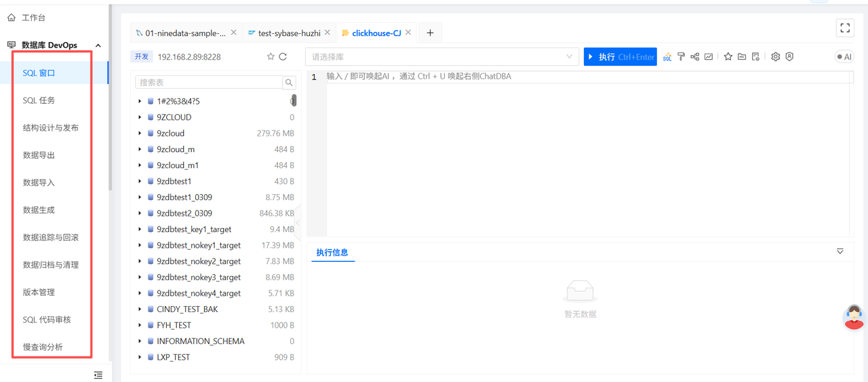The image size is (868, 382).
Task: Click database icon of FYH_TEST row
Action: (x=151, y=326)
